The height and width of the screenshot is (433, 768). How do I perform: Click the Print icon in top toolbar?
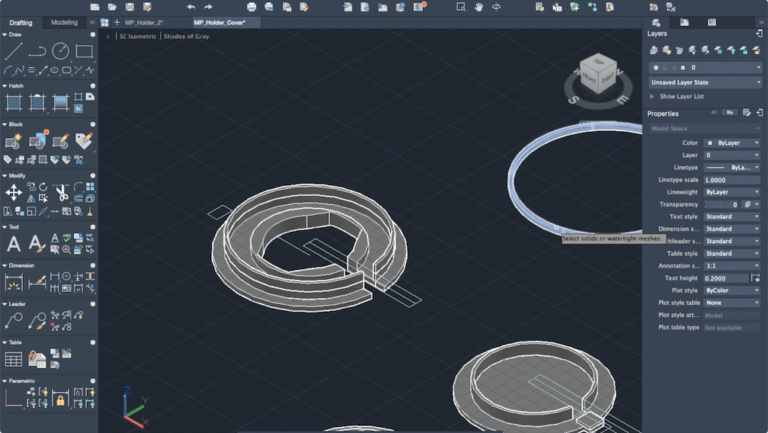[x=252, y=7]
